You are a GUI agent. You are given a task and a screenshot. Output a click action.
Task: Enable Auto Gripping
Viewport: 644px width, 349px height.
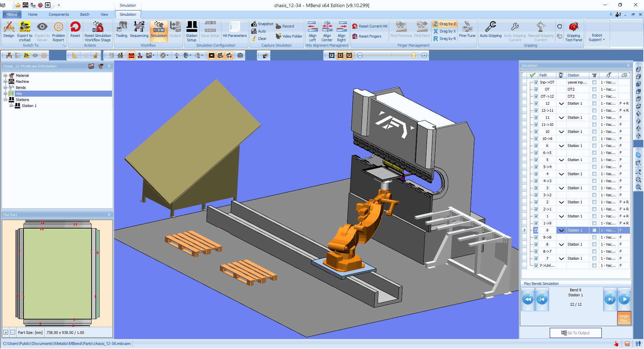[490, 31]
